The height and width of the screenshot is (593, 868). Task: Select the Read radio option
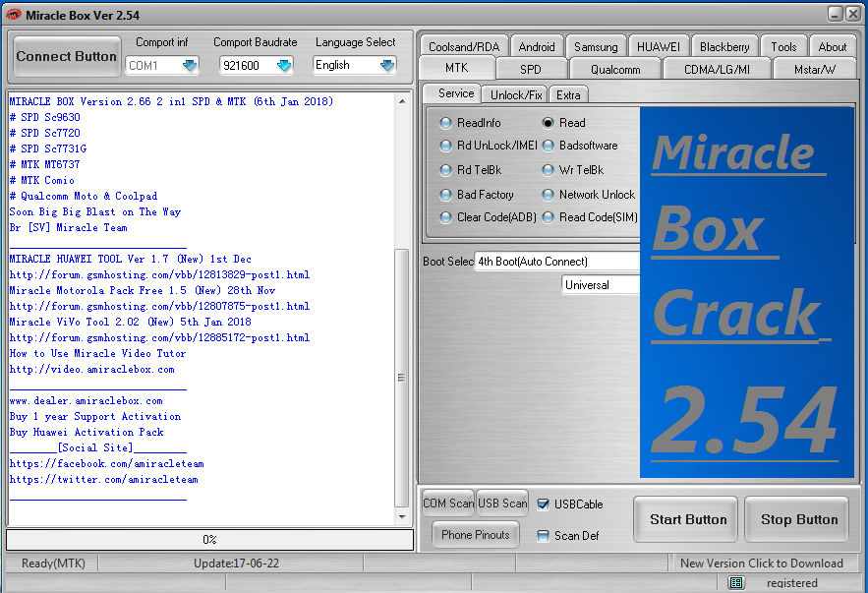[548, 120]
